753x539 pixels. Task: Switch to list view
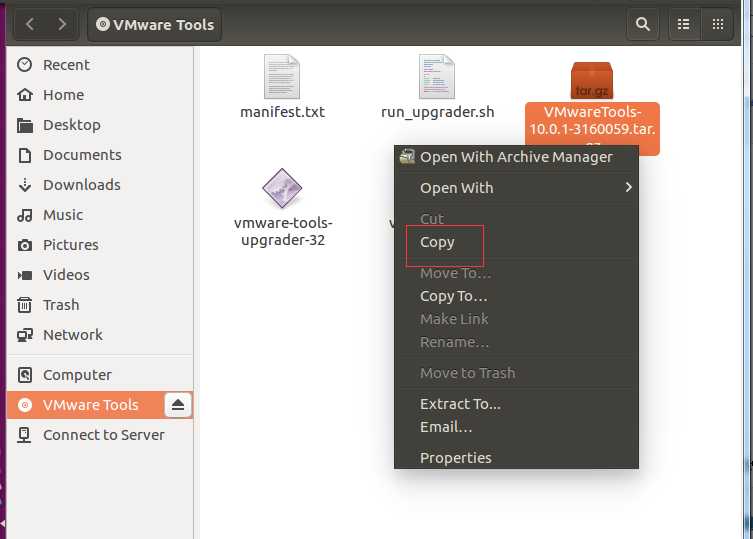tap(684, 24)
